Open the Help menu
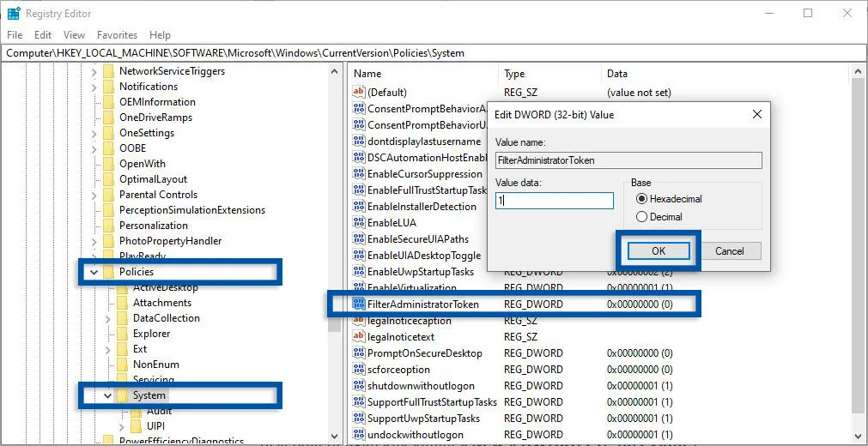The image size is (868, 446). 160,35
